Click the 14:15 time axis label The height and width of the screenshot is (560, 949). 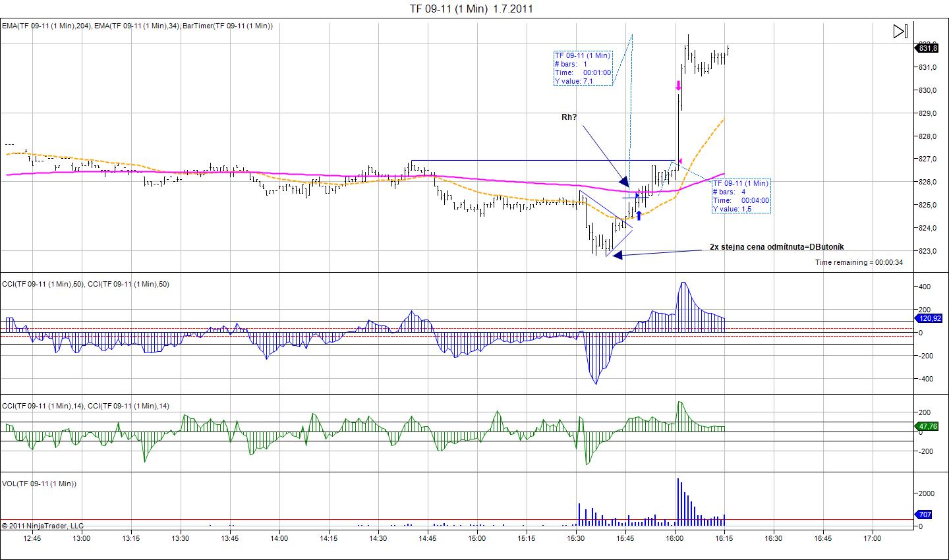coord(328,538)
